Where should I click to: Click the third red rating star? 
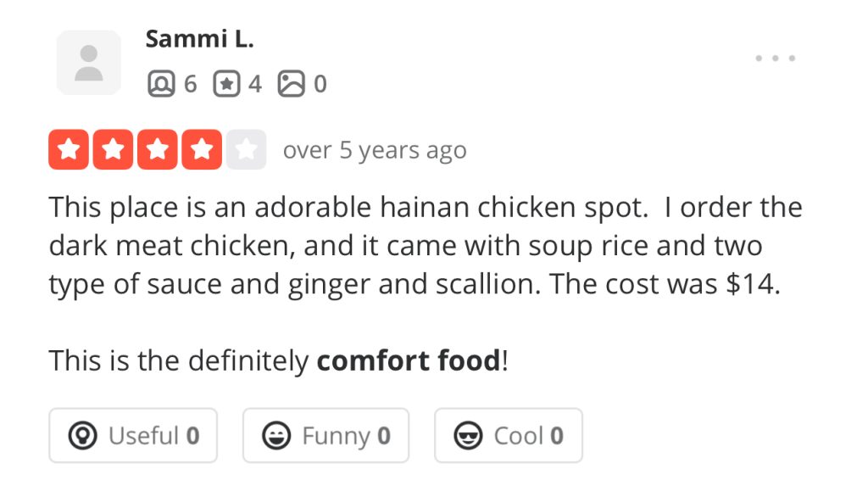(x=158, y=150)
